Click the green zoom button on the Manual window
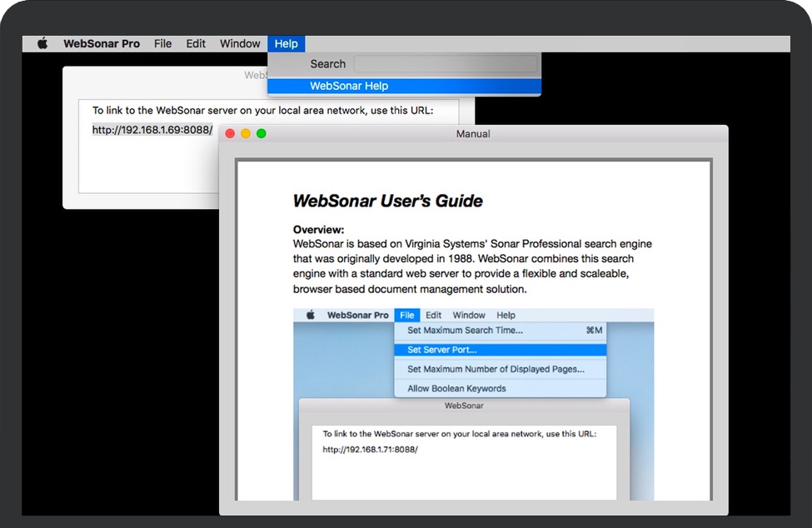Viewport: 812px width, 528px height. [262, 133]
